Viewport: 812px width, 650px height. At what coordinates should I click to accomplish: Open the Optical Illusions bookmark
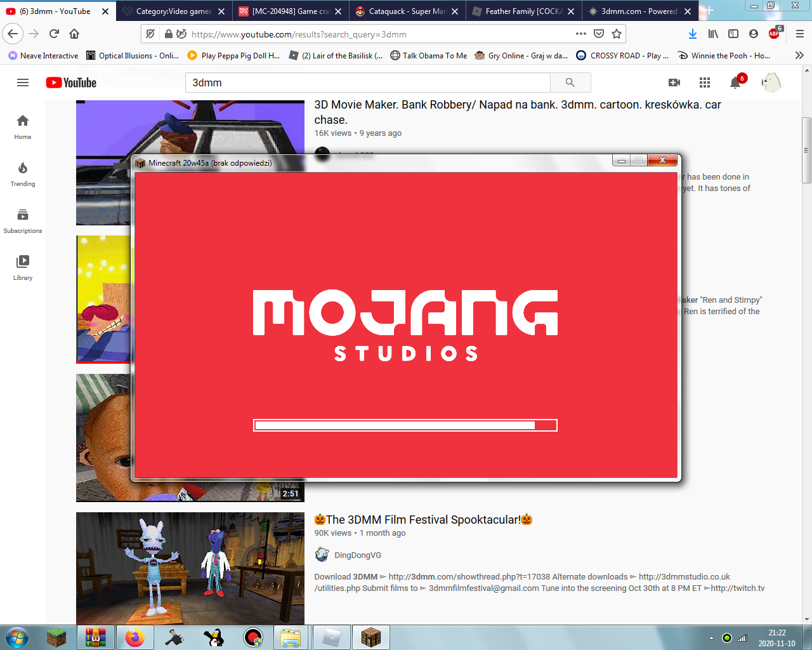point(133,55)
